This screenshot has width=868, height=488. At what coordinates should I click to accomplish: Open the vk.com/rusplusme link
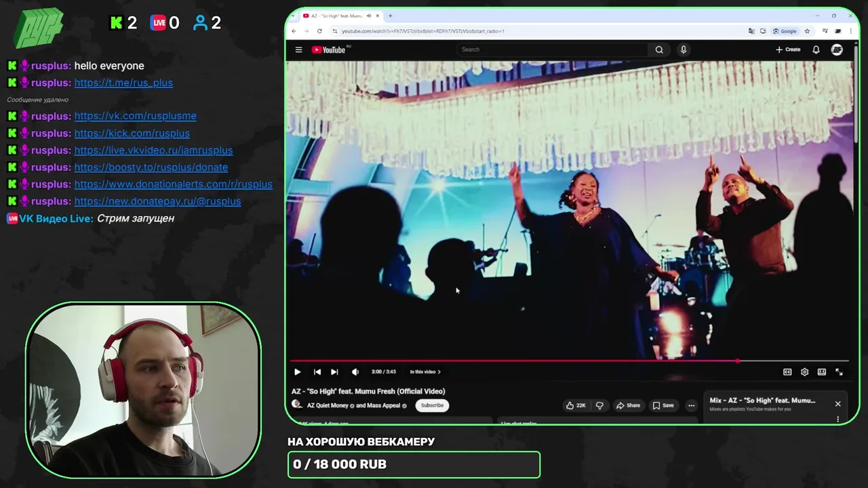[x=136, y=116]
